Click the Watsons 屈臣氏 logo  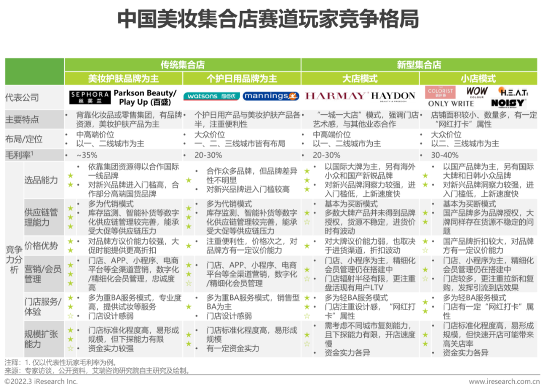(x=212, y=96)
